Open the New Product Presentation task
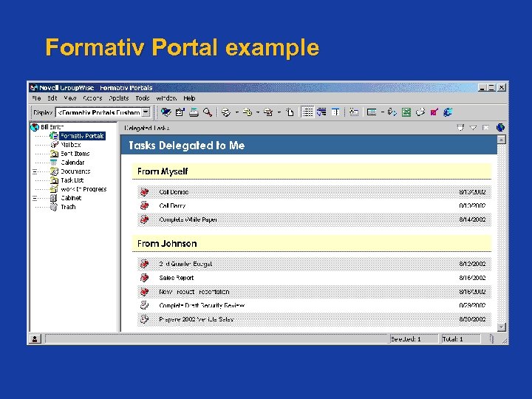Viewport: 532px width, 399px height. [x=194, y=292]
